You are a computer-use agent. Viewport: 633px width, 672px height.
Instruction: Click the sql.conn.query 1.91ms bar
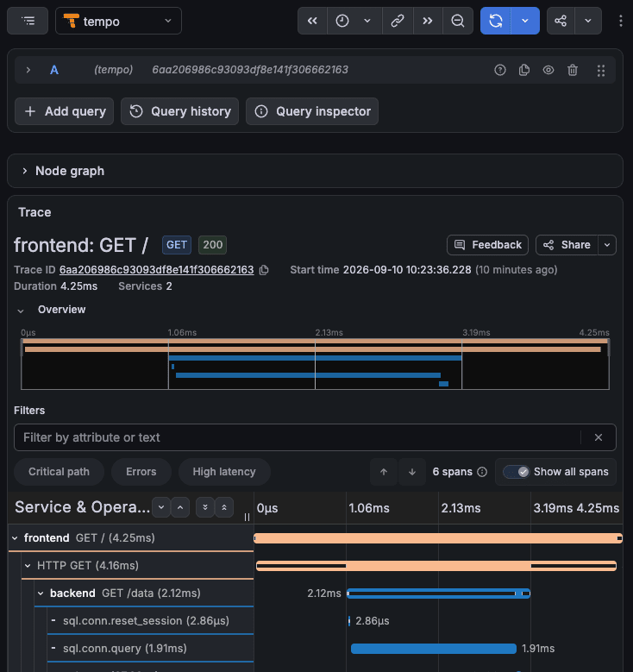tap(434, 649)
